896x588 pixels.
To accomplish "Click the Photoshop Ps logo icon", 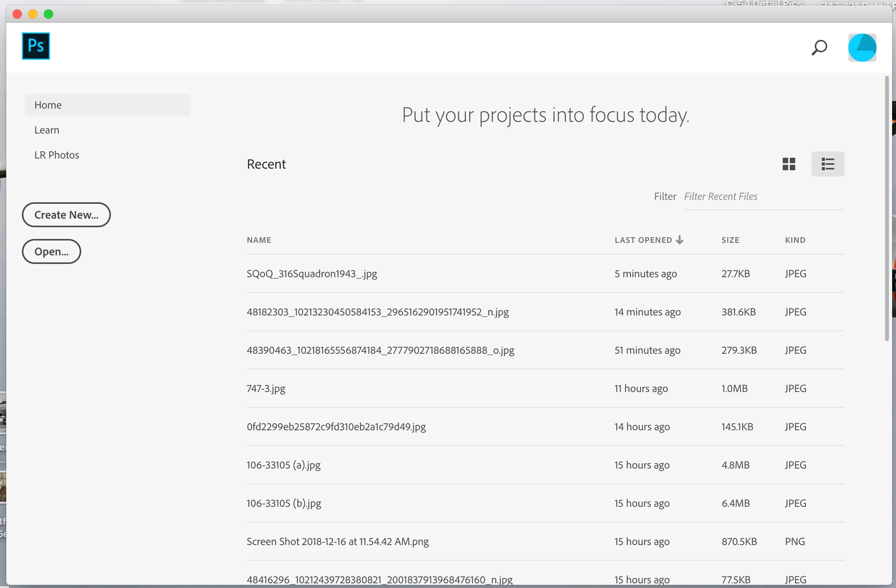I will (36, 46).
